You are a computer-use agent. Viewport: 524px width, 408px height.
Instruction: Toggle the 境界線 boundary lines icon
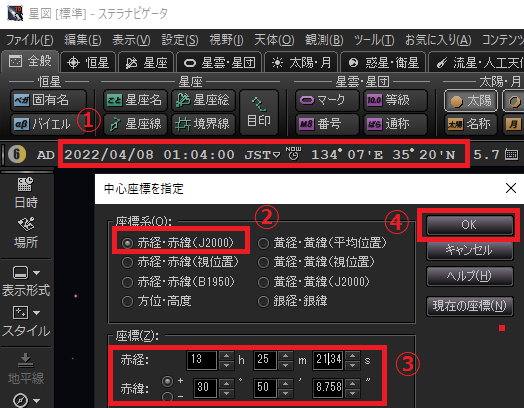click(x=203, y=124)
